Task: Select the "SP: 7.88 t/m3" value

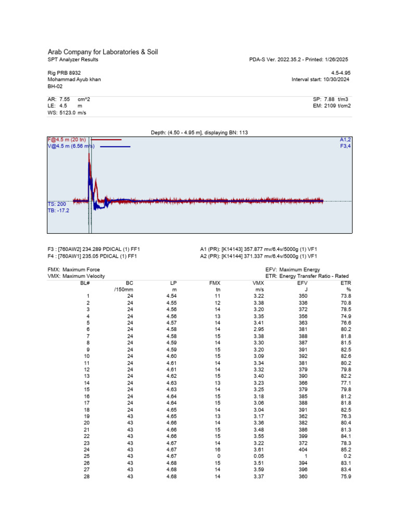Action: point(330,99)
